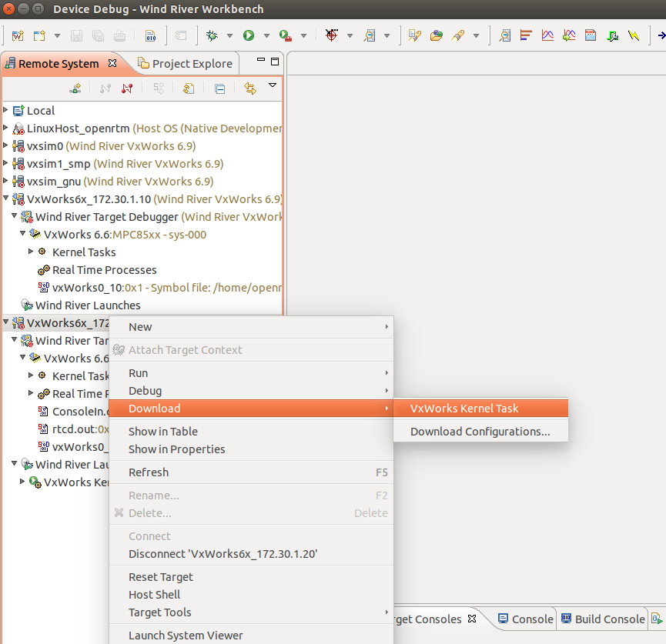This screenshot has height=644, width=666.
Task: Click the red Disconnect icon in Remote Systems
Action: [x=127, y=88]
